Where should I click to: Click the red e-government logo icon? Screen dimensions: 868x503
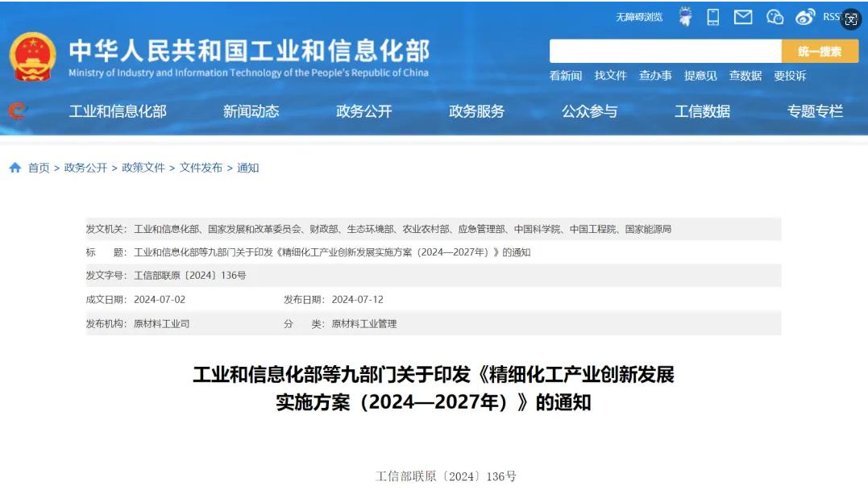[x=17, y=110]
